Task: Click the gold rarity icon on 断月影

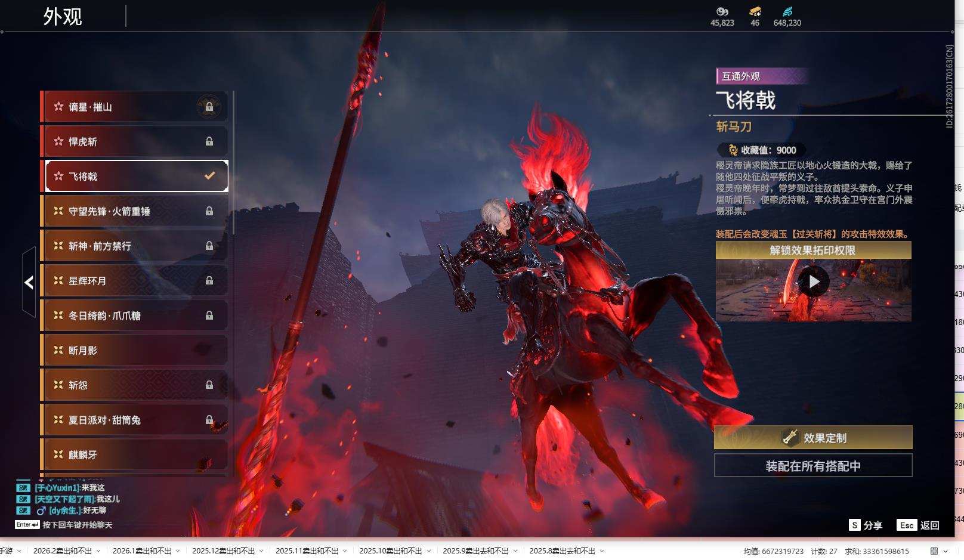Action: tap(58, 350)
